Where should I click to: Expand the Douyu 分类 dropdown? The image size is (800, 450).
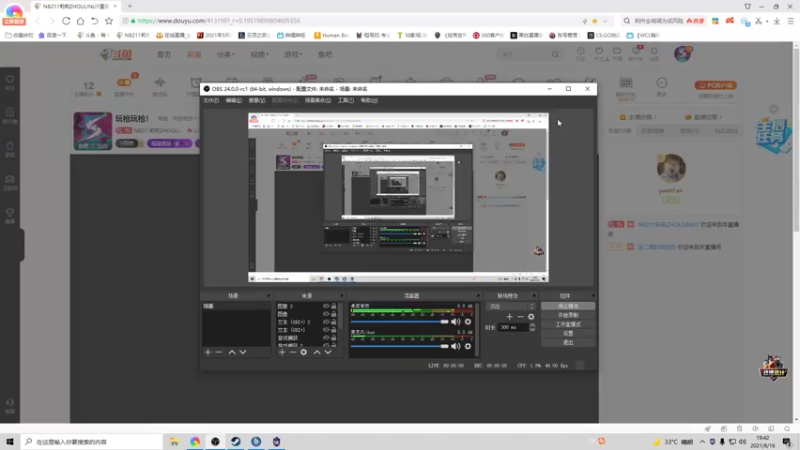225,54
